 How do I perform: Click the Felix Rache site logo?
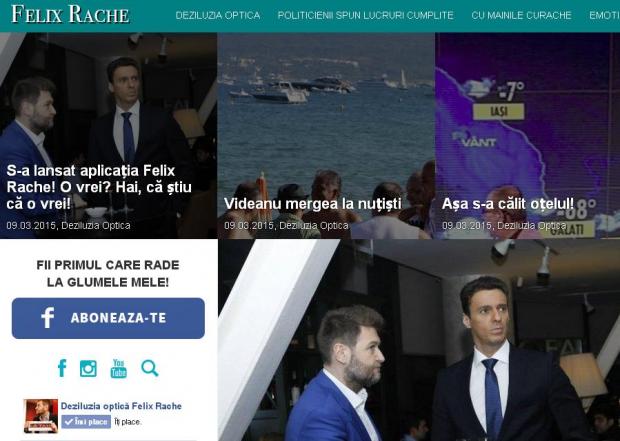coord(70,15)
